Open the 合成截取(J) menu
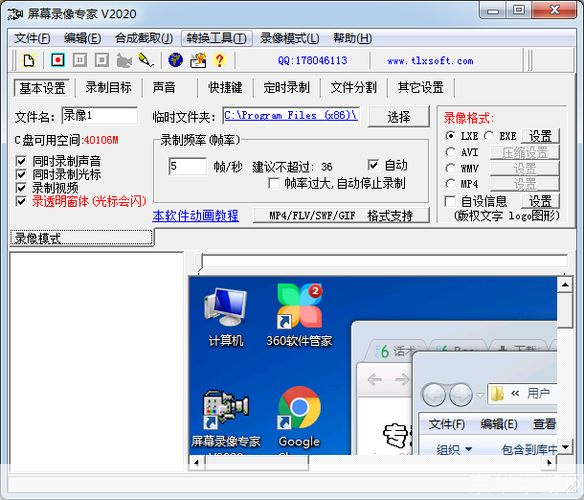The image size is (584, 500). [144, 38]
